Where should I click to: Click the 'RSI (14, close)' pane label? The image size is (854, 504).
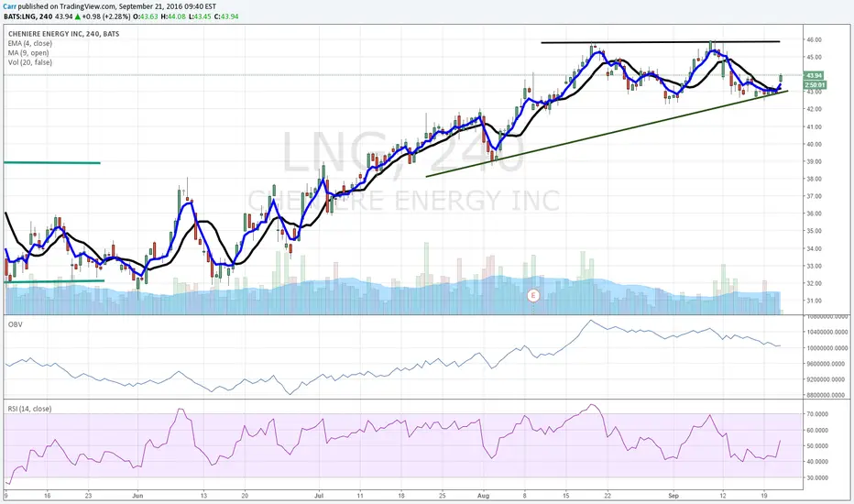click(29, 409)
